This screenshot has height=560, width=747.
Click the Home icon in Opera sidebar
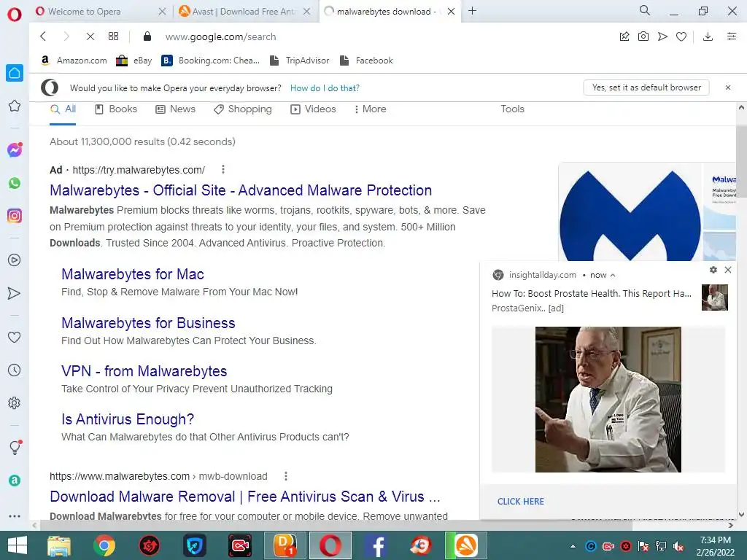pyautogui.click(x=15, y=73)
